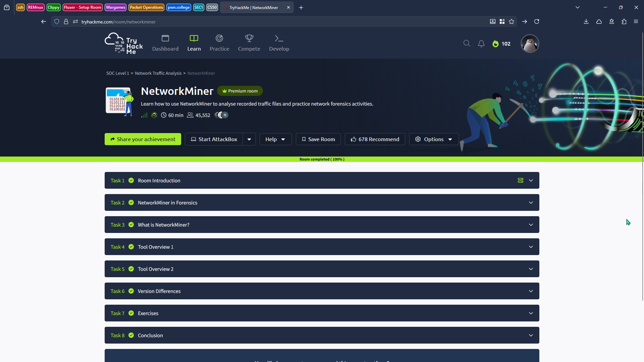Click Task 5 green completion checkmark
This screenshot has width=644, height=362.
[x=131, y=269]
